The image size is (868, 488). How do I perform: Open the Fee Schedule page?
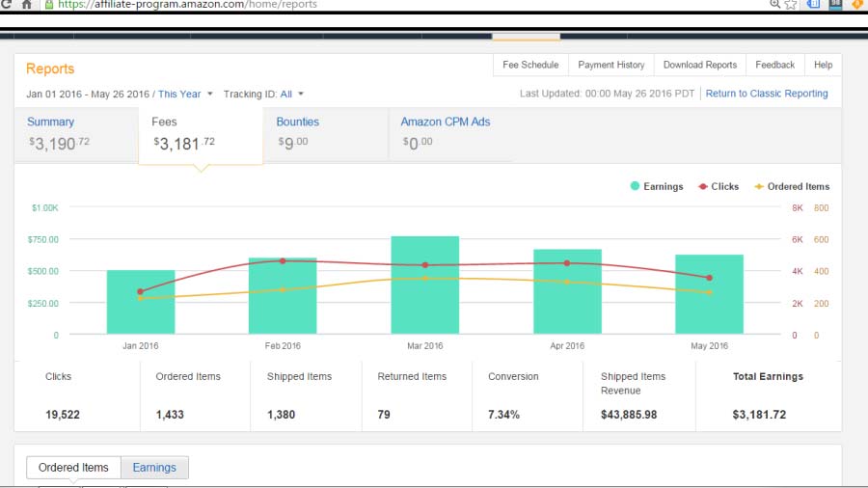click(x=530, y=65)
